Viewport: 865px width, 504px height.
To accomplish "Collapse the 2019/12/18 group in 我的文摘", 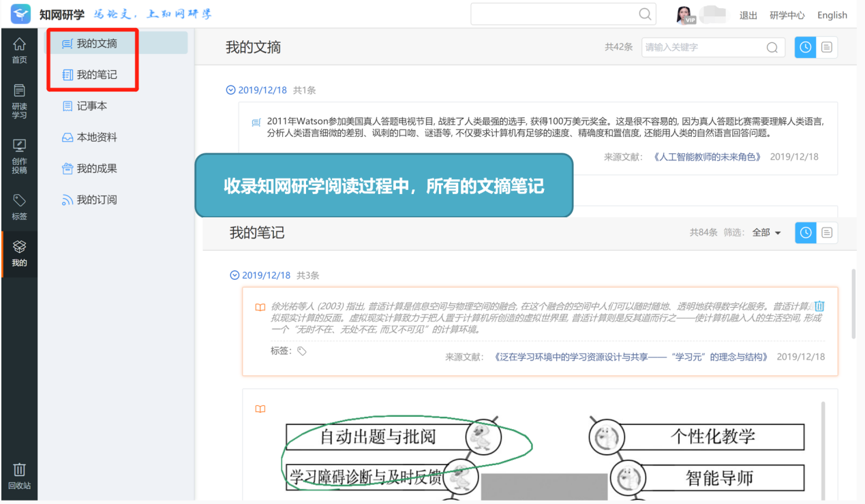I will (230, 90).
